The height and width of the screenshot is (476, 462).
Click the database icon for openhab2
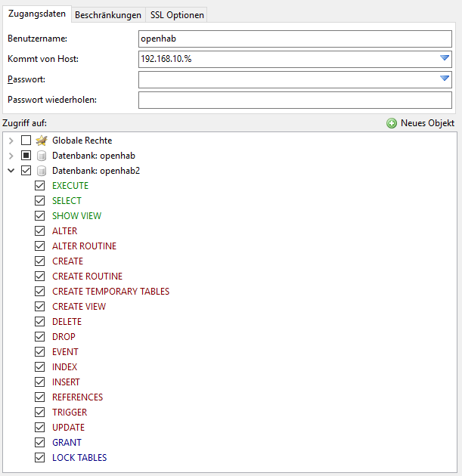click(42, 171)
